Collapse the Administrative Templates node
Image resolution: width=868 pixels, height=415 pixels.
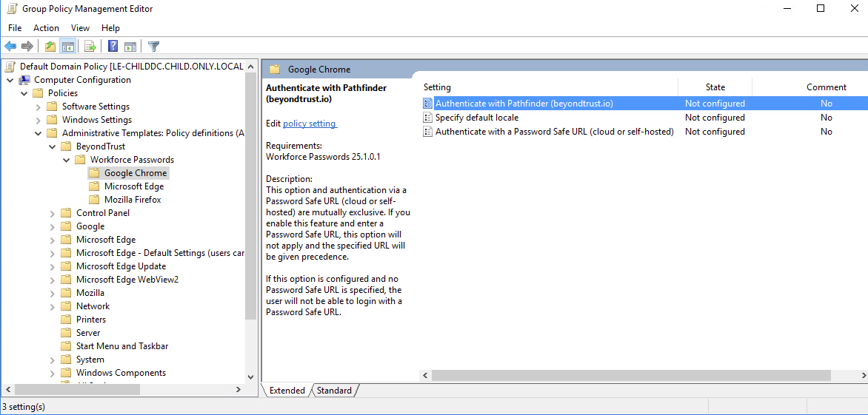coord(39,133)
